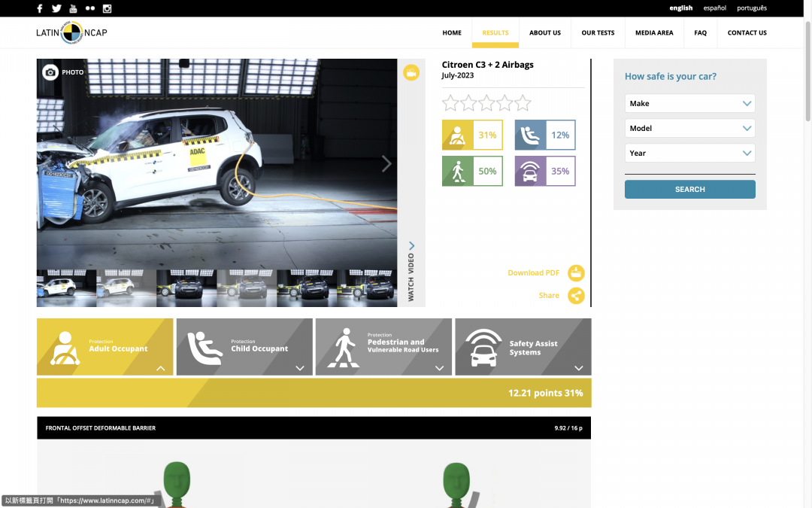Open the YouTube social icon

pos(73,8)
